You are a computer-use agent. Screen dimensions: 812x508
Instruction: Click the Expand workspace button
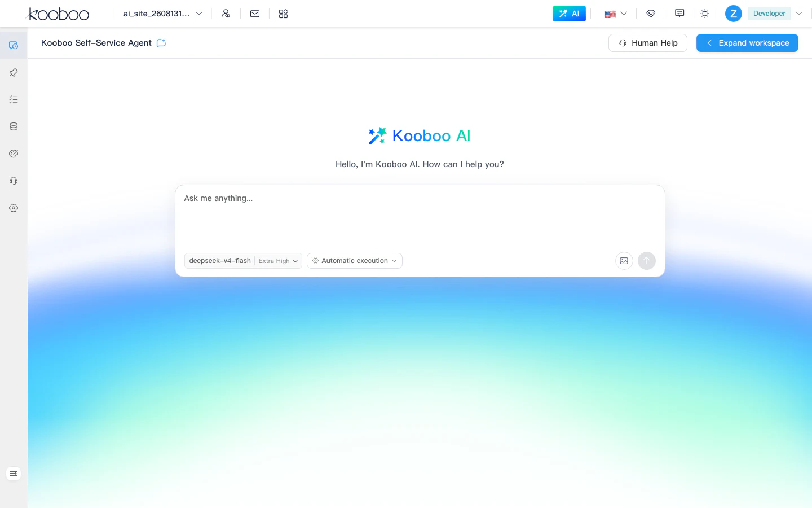coord(747,43)
